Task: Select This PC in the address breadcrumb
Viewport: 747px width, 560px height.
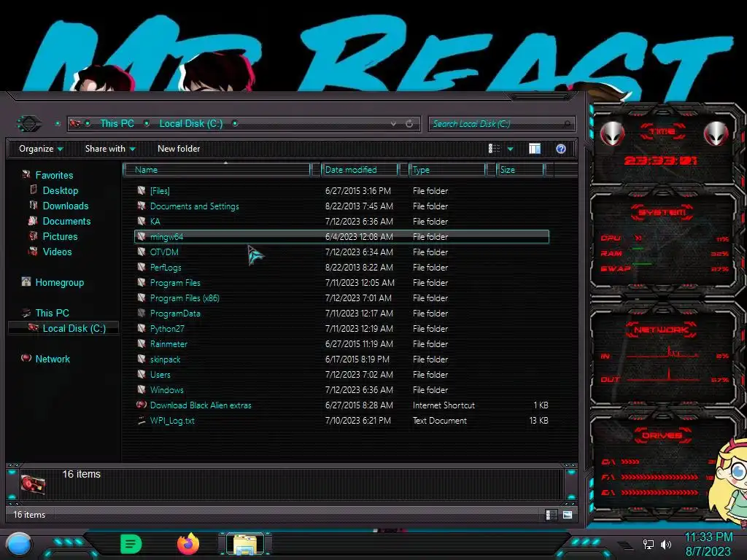Action: [x=117, y=123]
